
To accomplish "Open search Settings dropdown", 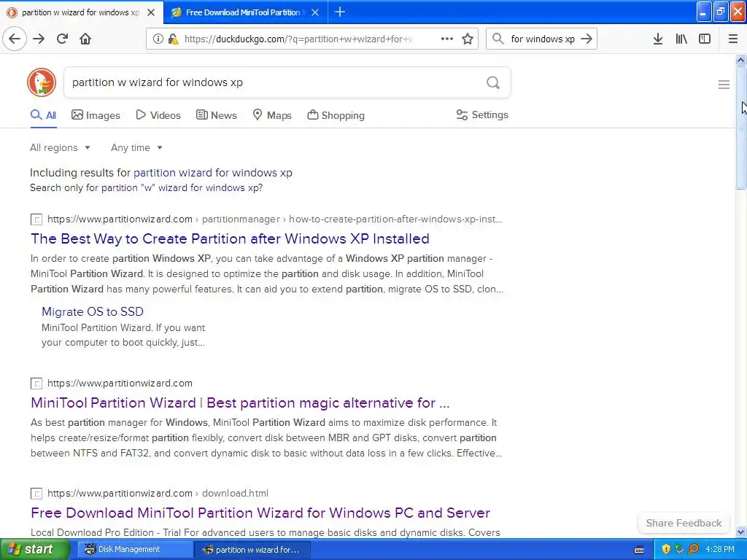I will pyautogui.click(x=482, y=114).
